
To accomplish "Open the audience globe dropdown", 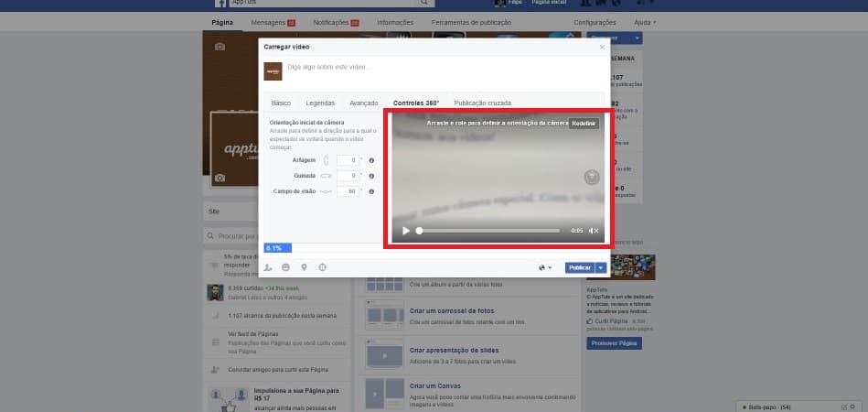I will (x=545, y=267).
